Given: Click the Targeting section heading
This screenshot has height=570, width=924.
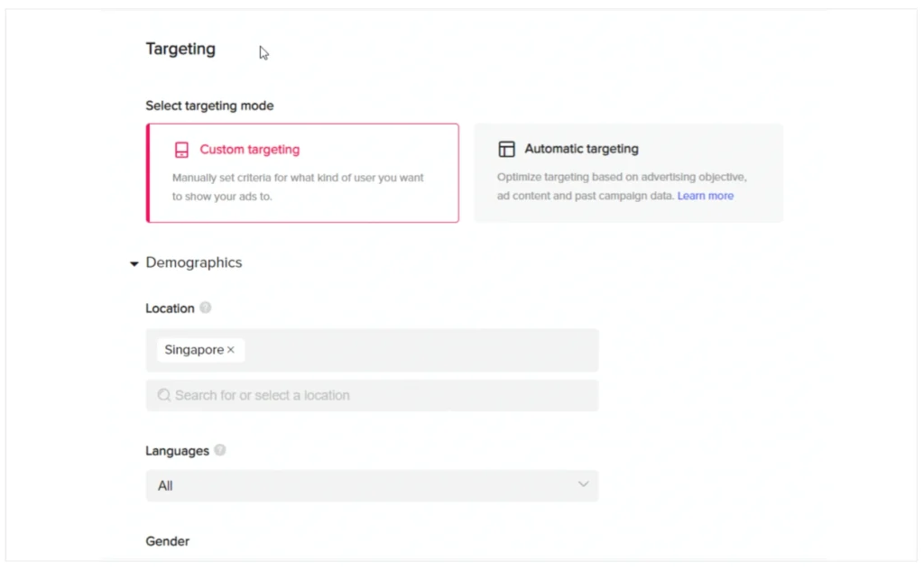Looking at the screenshot, I should [x=180, y=49].
